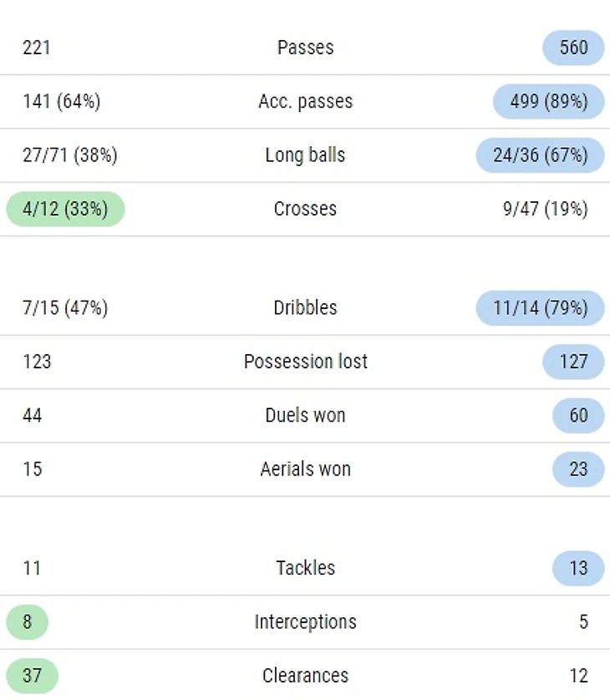Click the blue 560 passes badge
This screenshot has width=610, height=700.
[x=573, y=48]
